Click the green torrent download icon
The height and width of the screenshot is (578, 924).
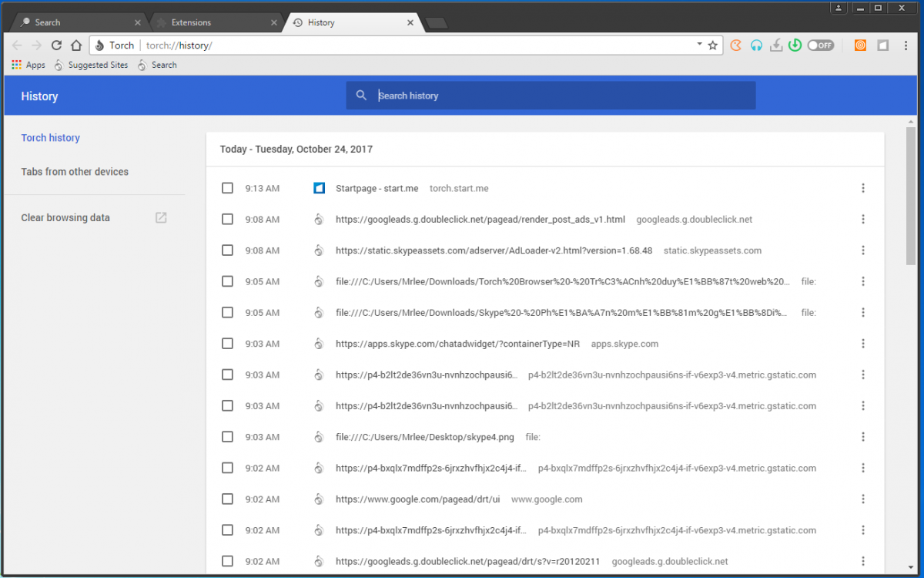[x=795, y=45]
